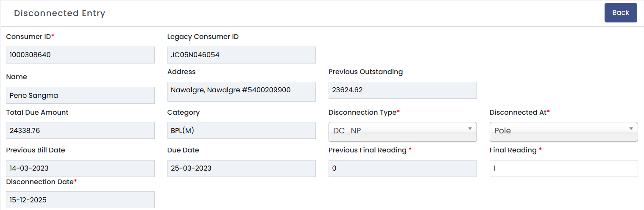Click the Disconnection Type label text
The width and height of the screenshot is (644, 210).
(x=362, y=113)
